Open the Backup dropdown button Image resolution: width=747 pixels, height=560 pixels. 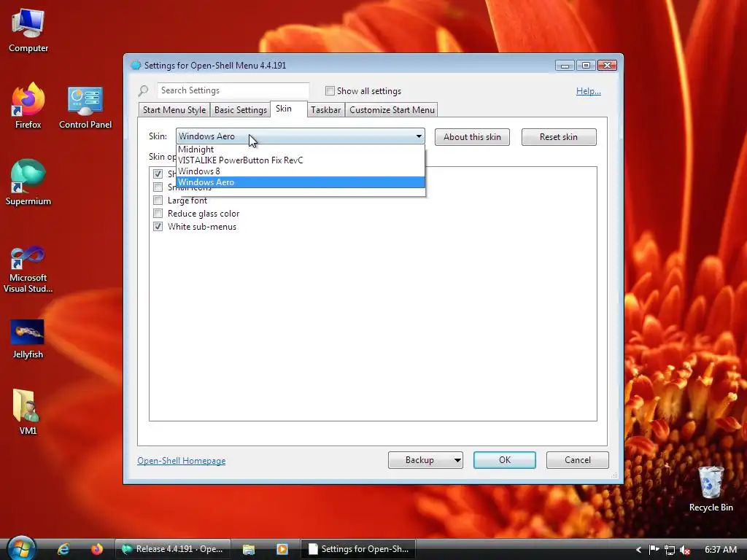(x=425, y=460)
